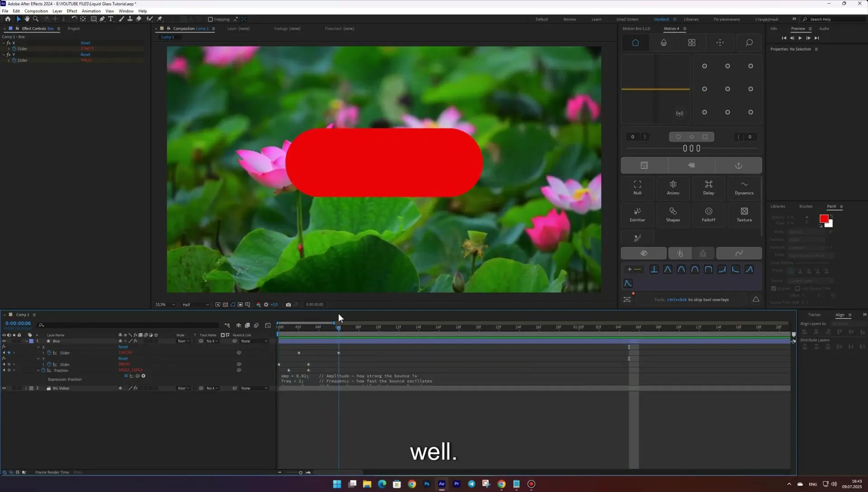
Task: Take snapshot with camera icon
Action: 288,305
